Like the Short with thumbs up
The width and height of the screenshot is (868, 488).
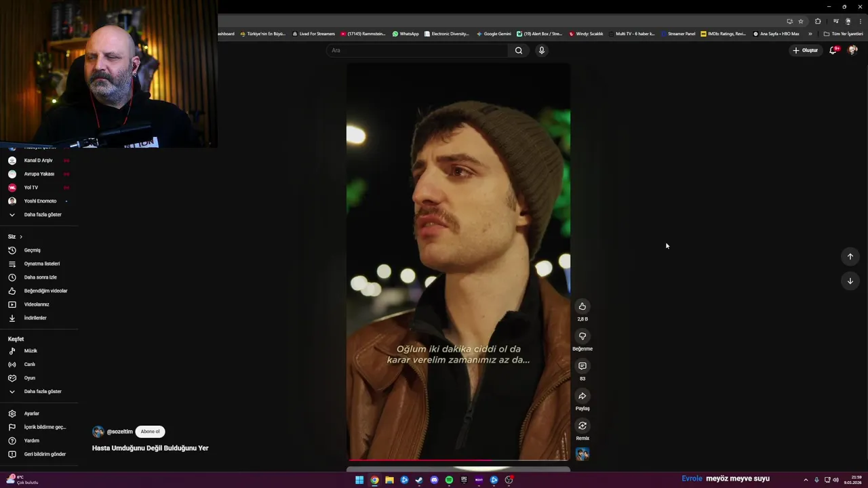click(582, 306)
